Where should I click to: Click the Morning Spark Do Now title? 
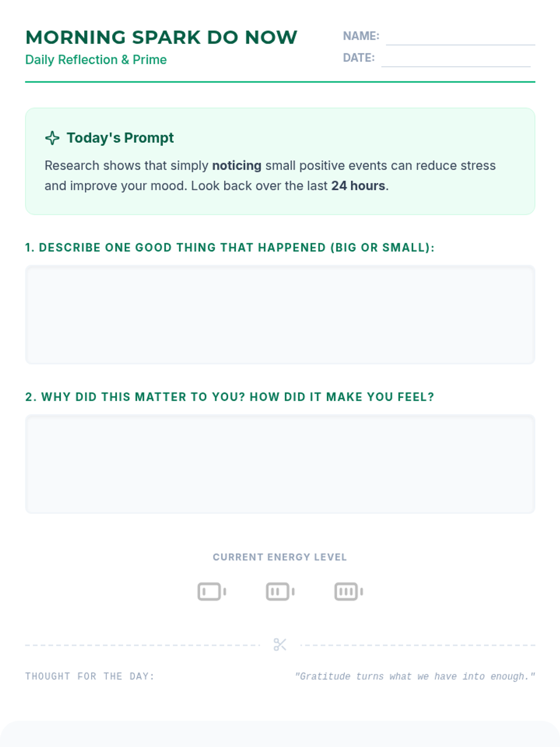pos(161,37)
